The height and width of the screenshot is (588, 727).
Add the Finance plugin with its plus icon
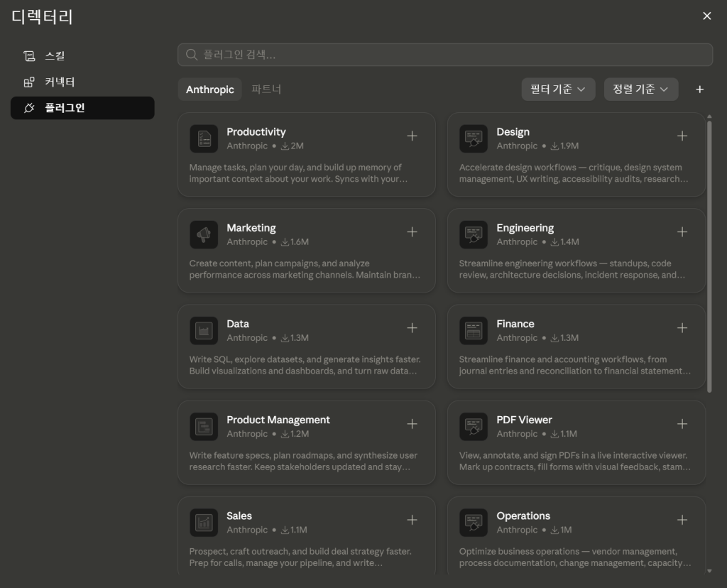pos(682,328)
